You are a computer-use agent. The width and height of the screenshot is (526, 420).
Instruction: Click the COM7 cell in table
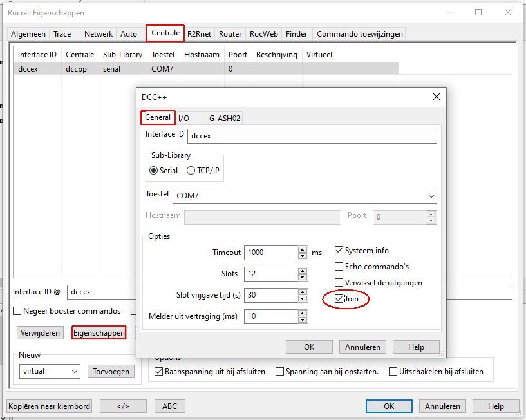[x=163, y=69]
